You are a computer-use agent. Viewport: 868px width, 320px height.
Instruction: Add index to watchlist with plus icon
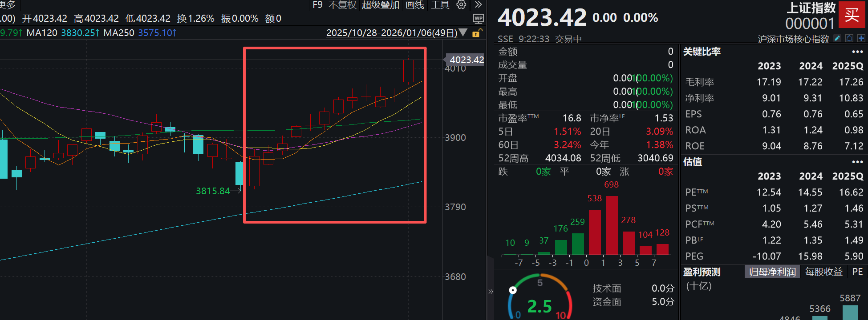tap(861, 39)
